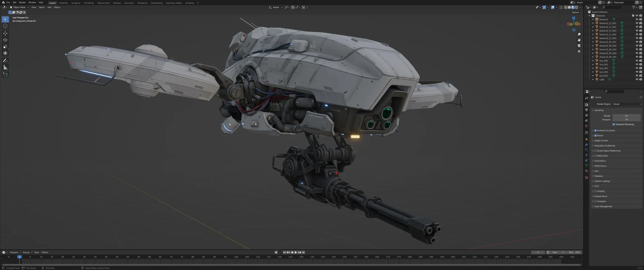Open the Render menu

coord(22,2)
